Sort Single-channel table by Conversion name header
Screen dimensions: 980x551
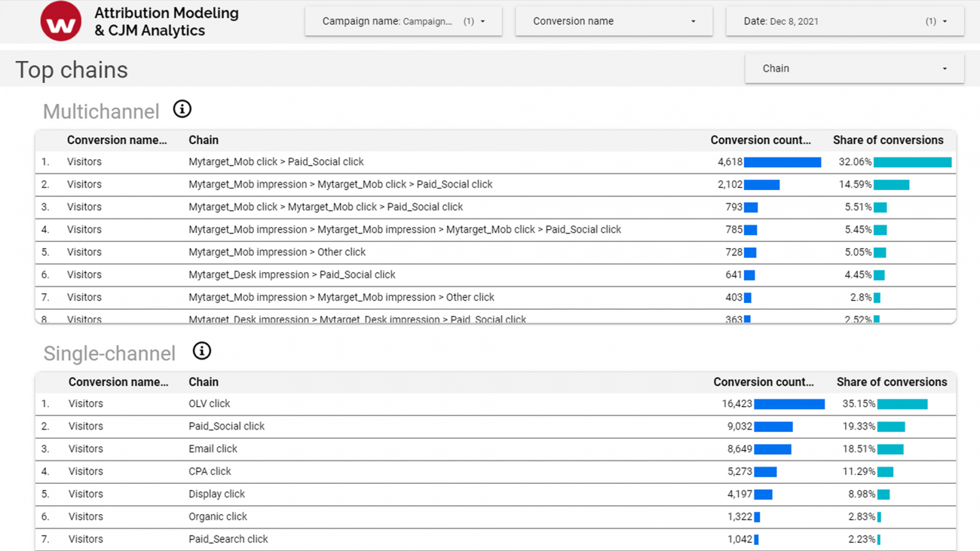tap(118, 382)
